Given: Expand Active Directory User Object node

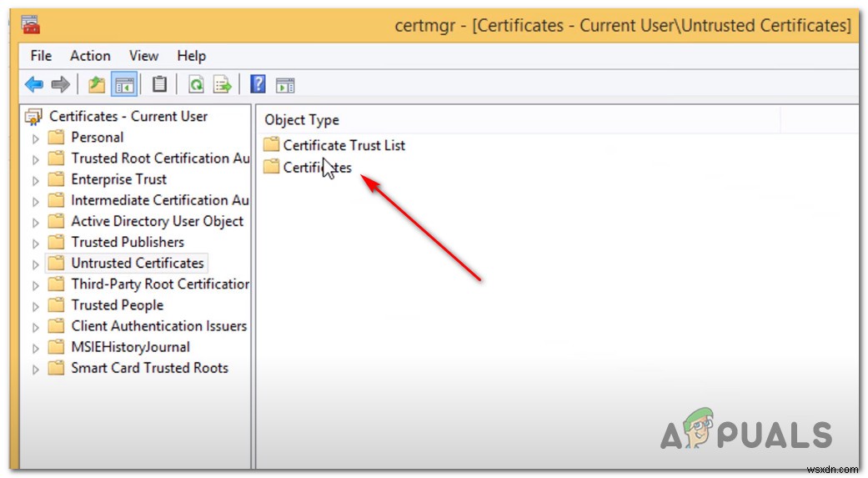Looking at the screenshot, I should [x=35, y=223].
